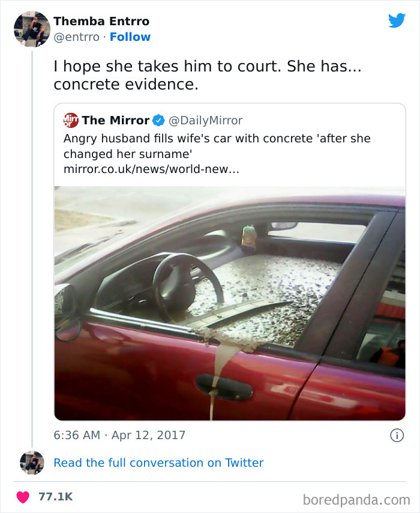Click the verified badge next to The Mirror
Image resolution: width=420 pixels, height=513 pixels.
click(x=157, y=120)
